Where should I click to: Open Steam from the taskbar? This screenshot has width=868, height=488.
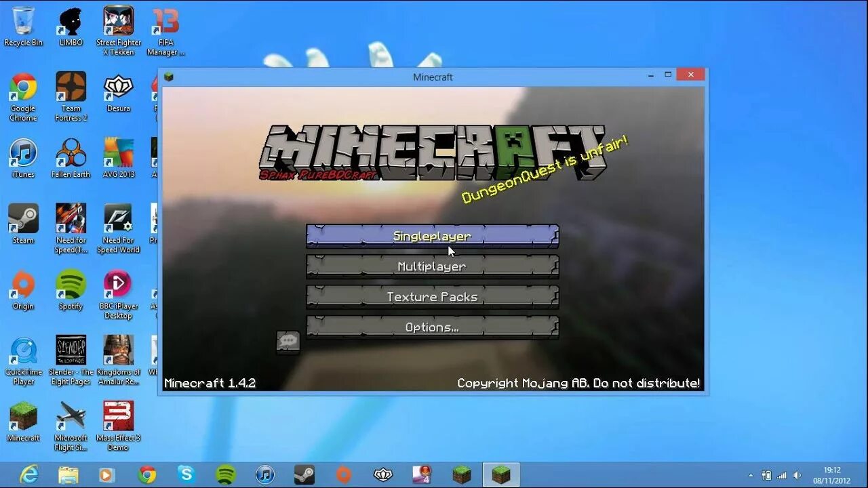tap(304, 474)
